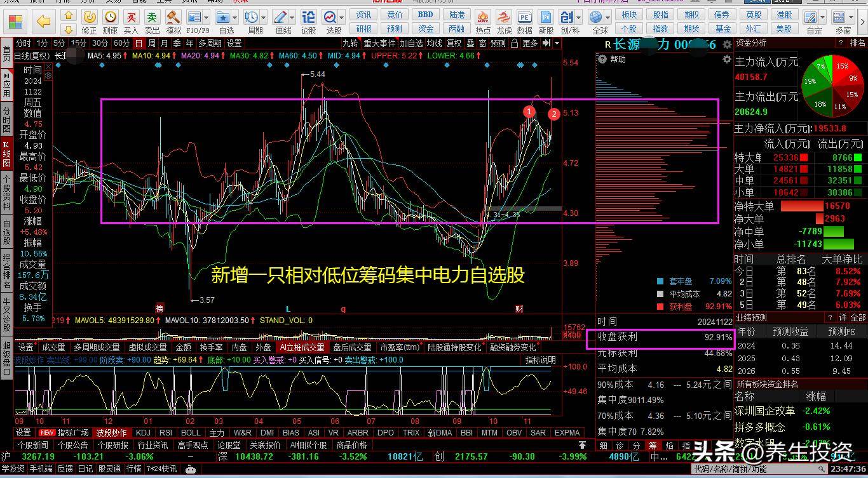The height and width of the screenshot is (478, 868).
Task: Select the 画线 drawing pencil tool
Action: click(x=281, y=17)
